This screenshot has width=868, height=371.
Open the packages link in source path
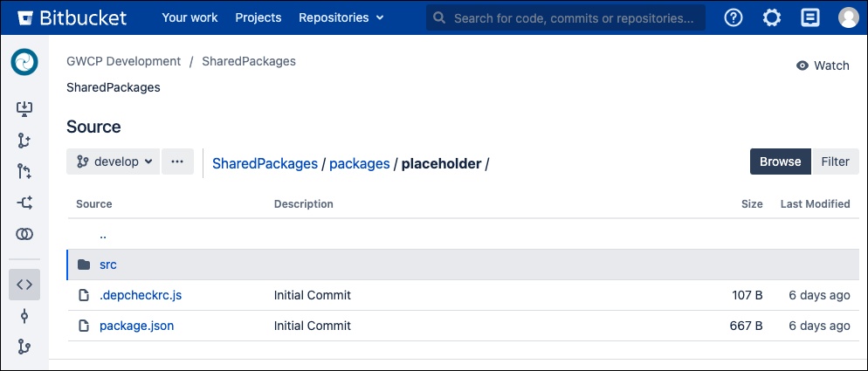click(x=360, y=163)
